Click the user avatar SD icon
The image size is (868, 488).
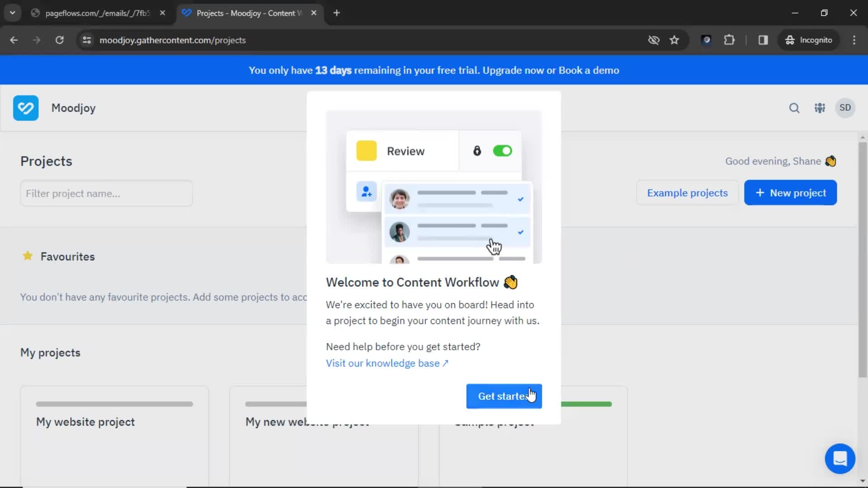[845, 108]
